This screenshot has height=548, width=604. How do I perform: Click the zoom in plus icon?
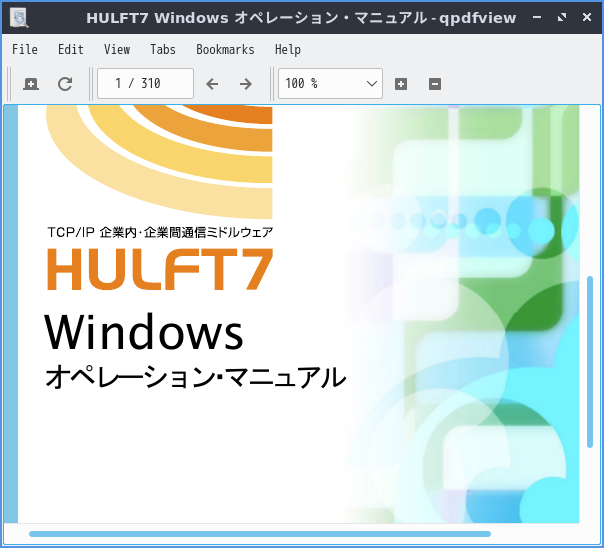click(401, 84)
